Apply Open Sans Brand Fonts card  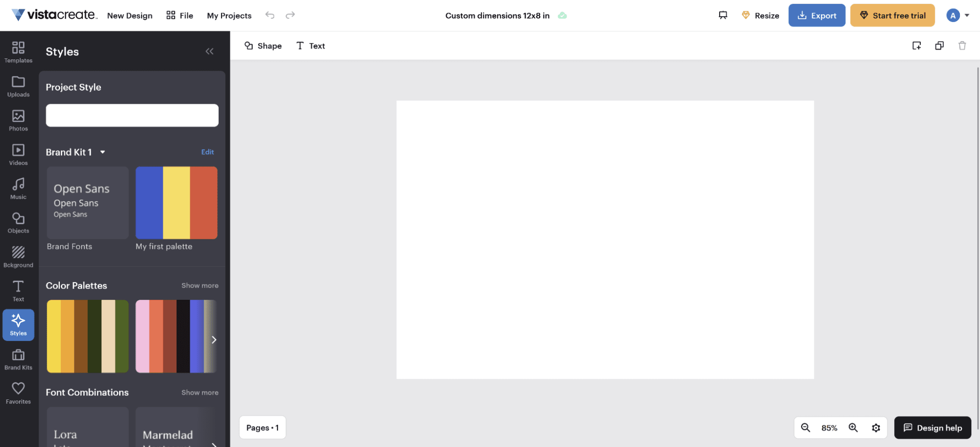click(88, 203)
